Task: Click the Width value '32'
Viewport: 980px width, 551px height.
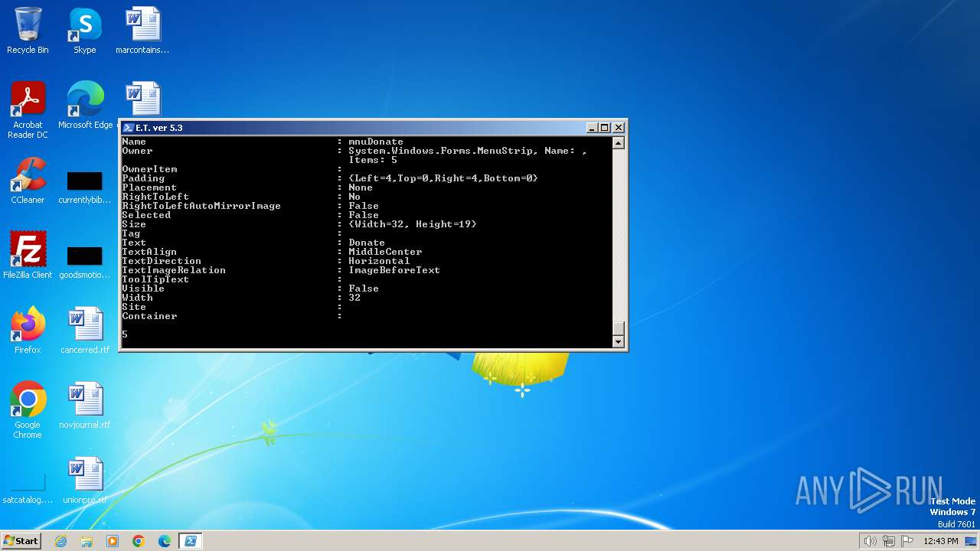Action: click(354, 298)
